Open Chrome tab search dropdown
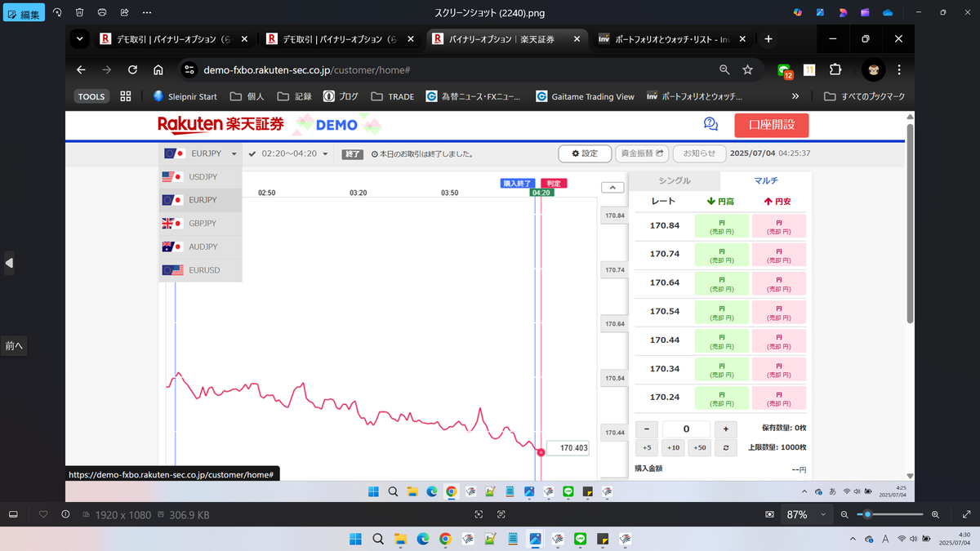 [x=79, y=39]
